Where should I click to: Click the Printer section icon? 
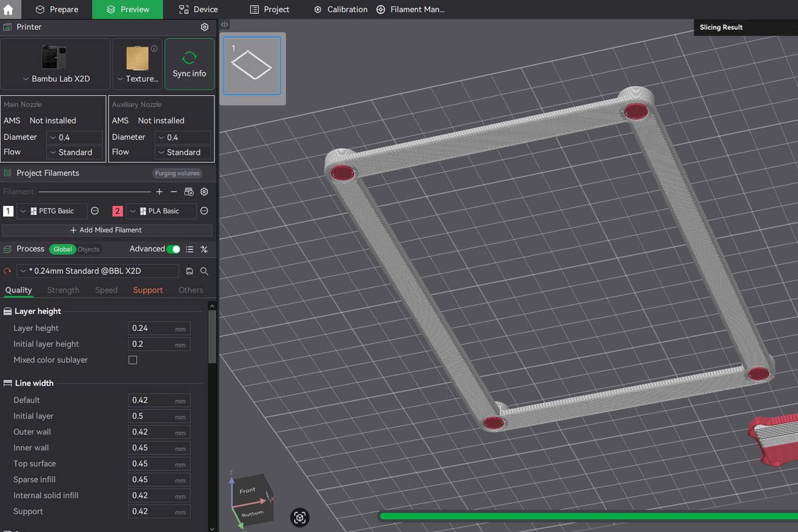[x=7, y=27]
